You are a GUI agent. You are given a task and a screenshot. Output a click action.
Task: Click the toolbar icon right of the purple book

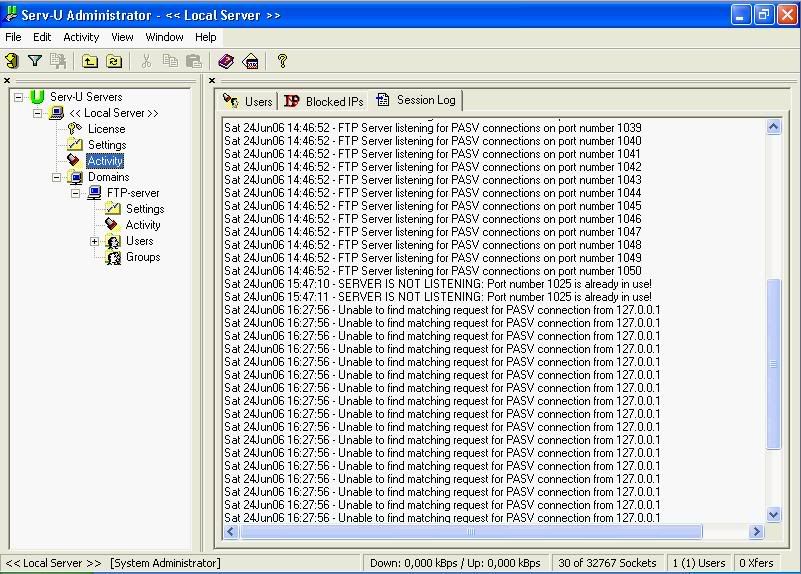(x=251, y=61)
